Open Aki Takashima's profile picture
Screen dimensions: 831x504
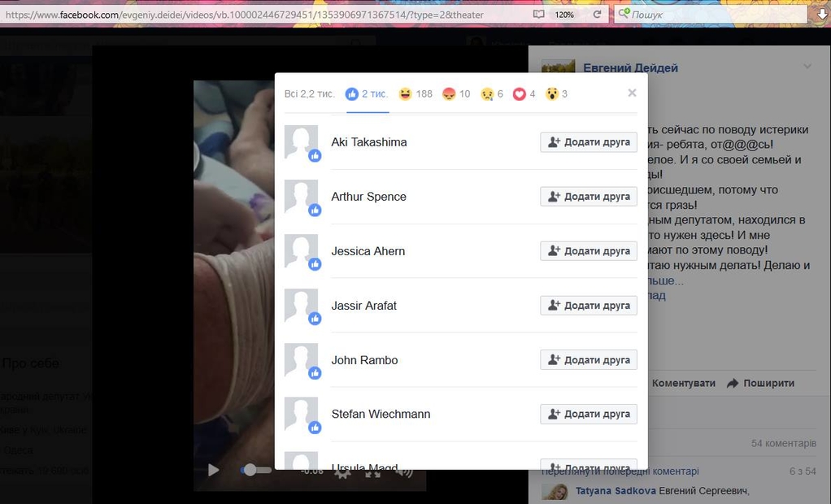pyautogui.click(x=301, y=142)
